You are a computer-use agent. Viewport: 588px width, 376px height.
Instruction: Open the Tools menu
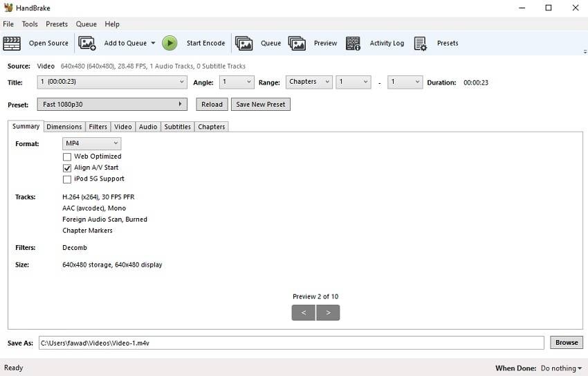[x=30, y=24]
